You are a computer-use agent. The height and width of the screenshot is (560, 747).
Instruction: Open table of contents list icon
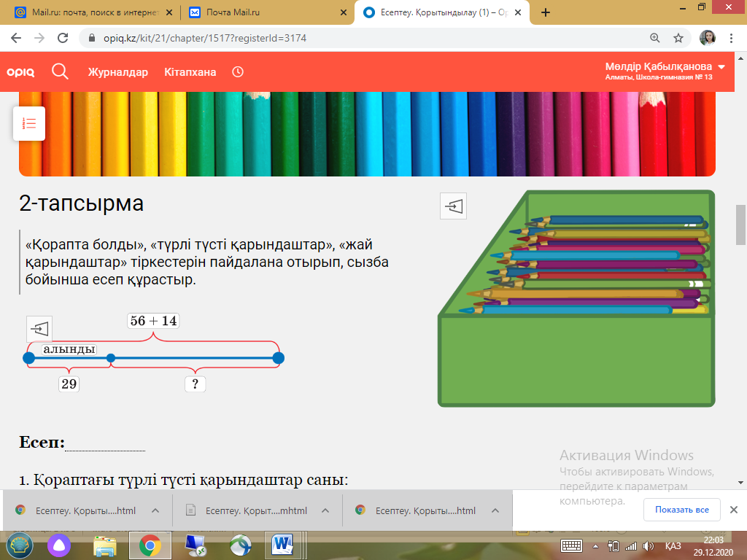pyautogui.click(x=29, y=124)
